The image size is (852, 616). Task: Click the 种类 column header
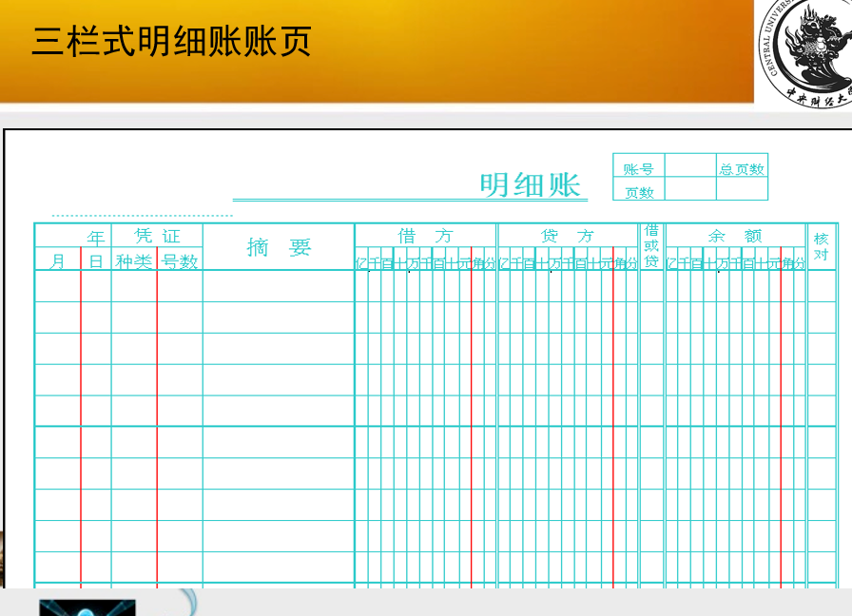point(134,260)
